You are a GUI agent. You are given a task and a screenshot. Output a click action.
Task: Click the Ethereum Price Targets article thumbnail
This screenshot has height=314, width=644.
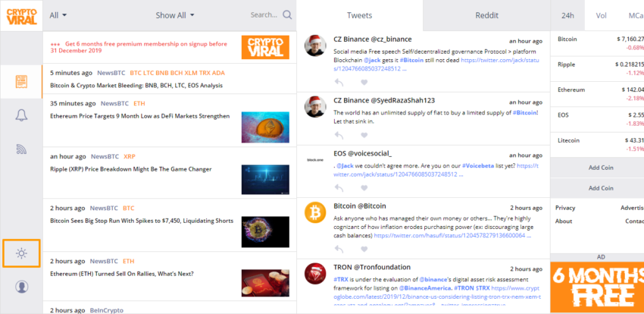pos(265,127)
